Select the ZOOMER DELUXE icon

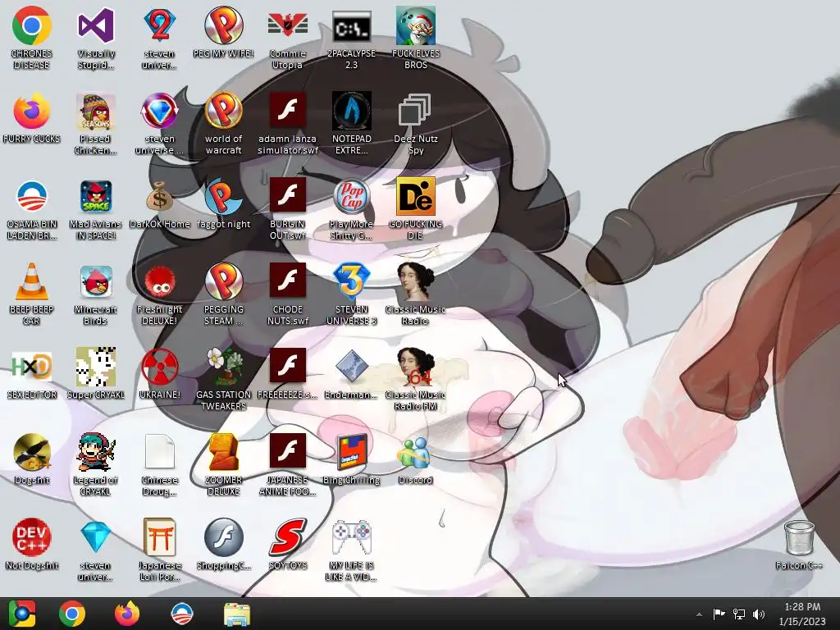[223, 452]
